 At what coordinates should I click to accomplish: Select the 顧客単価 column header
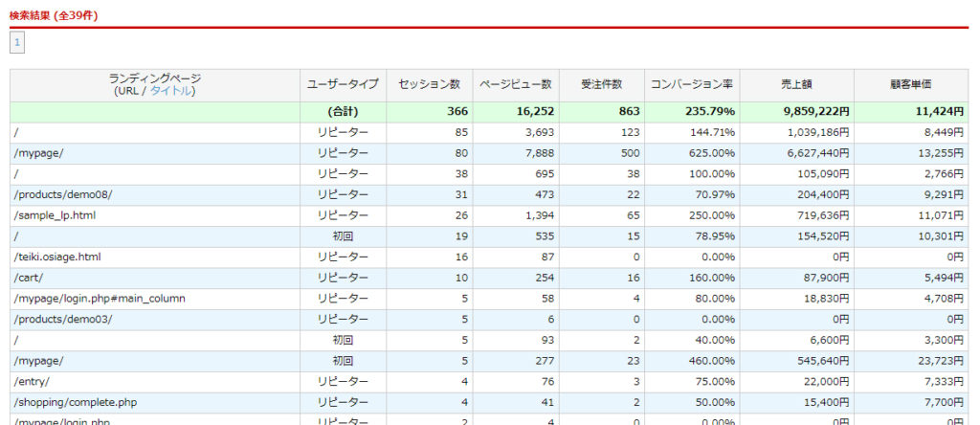[x=911, y=85]
